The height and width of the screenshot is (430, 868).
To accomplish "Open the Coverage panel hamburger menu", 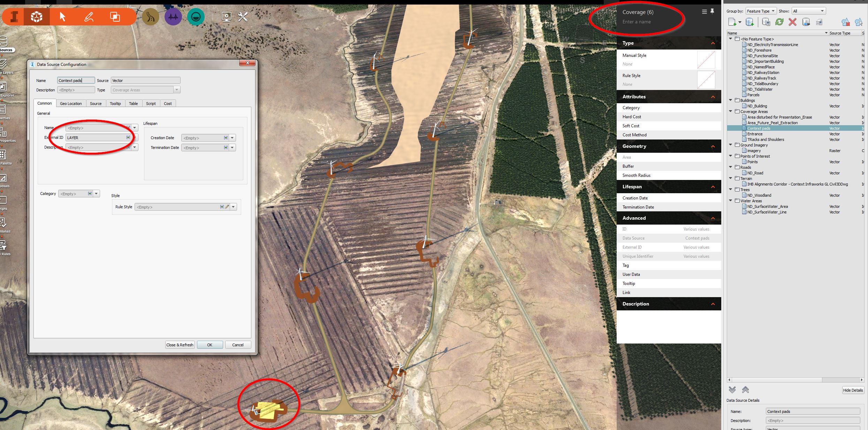I will point(704,12).
